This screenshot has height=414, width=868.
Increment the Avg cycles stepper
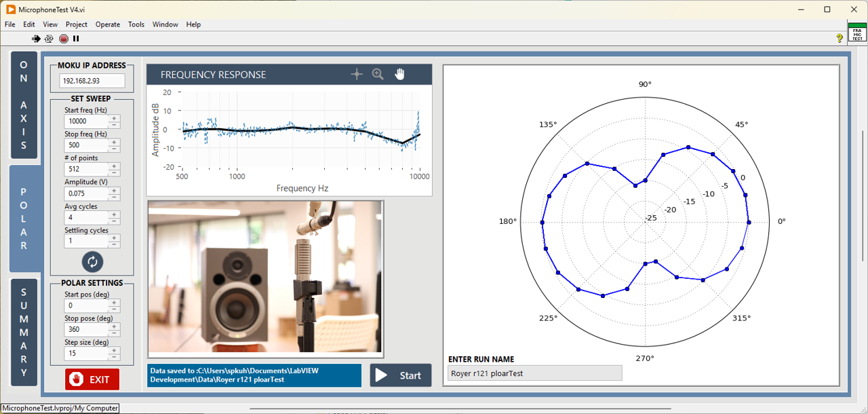pos(114,214)
